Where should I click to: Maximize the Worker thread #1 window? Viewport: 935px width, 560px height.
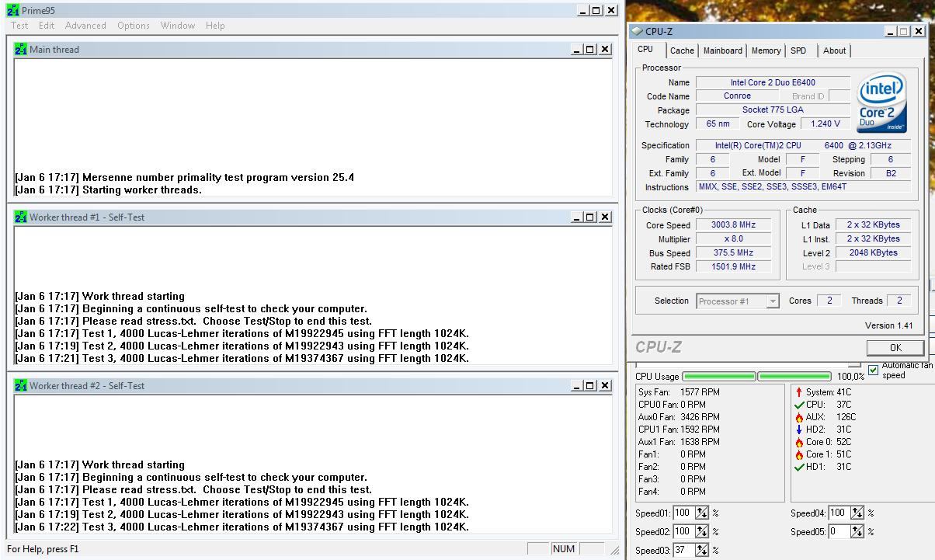tap(590, 217)
